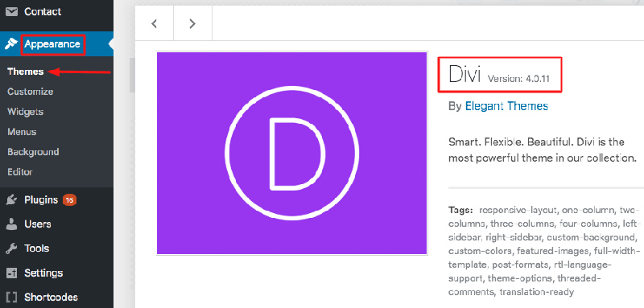Go to previous theme with left arrow
The height and width of the screenshot is (308, 644).
(155, 24)
